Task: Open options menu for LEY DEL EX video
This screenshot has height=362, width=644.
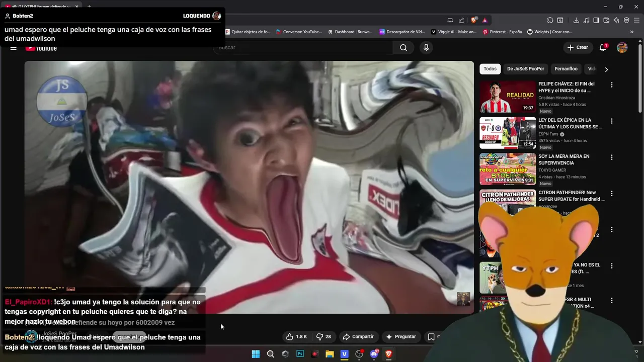Action: pos(612,121)
